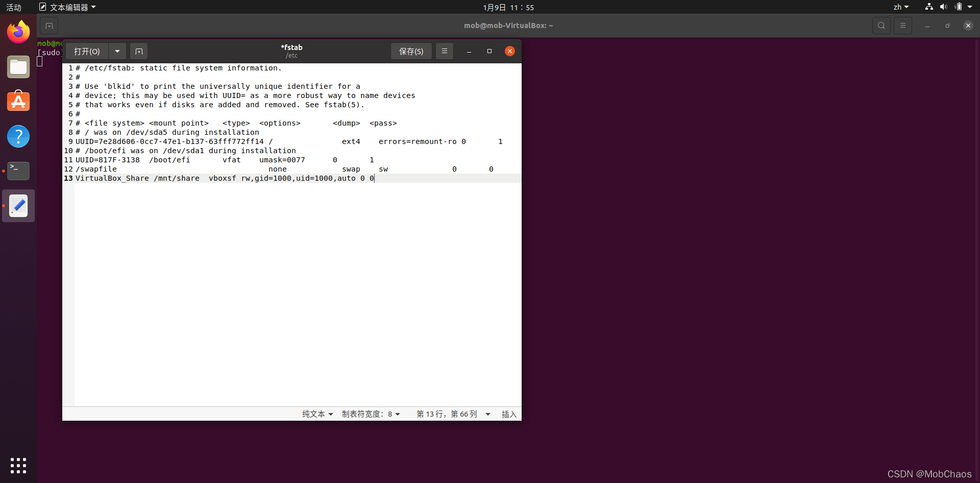This screenshot has width=980, height=483.
Task: Click first comment line /etc/fstab
Action: (x=179, y=68)
